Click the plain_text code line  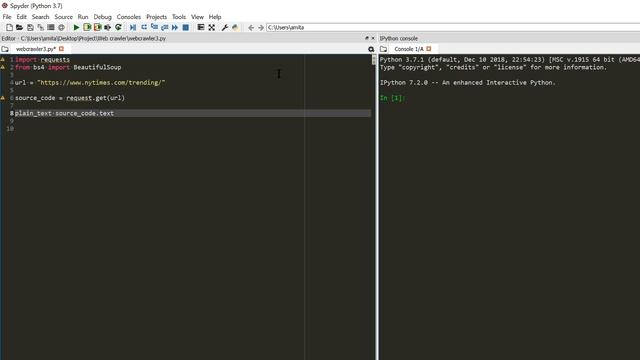[x=64, y=113]
